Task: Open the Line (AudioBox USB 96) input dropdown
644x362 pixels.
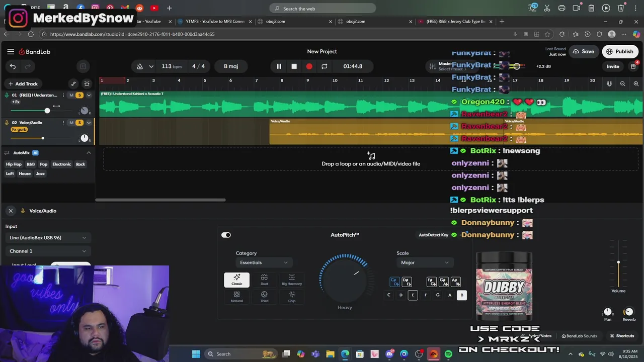Action: (48, 238)
